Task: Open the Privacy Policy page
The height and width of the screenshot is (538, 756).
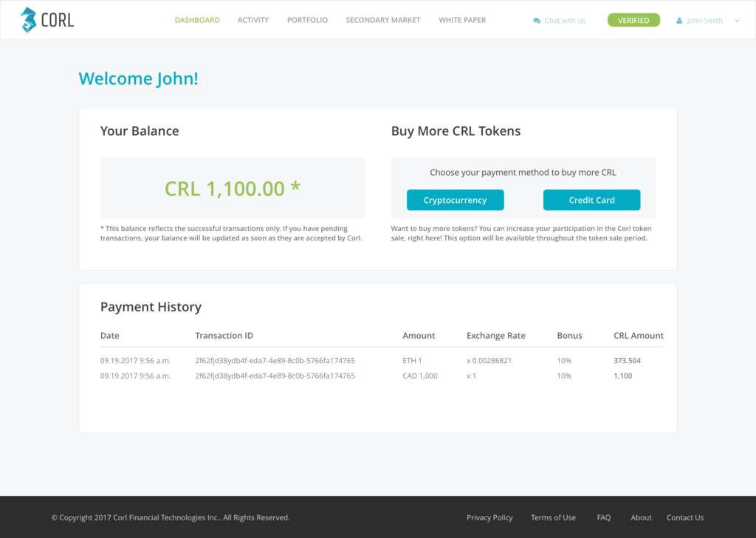Action: [x=489, y=517]
